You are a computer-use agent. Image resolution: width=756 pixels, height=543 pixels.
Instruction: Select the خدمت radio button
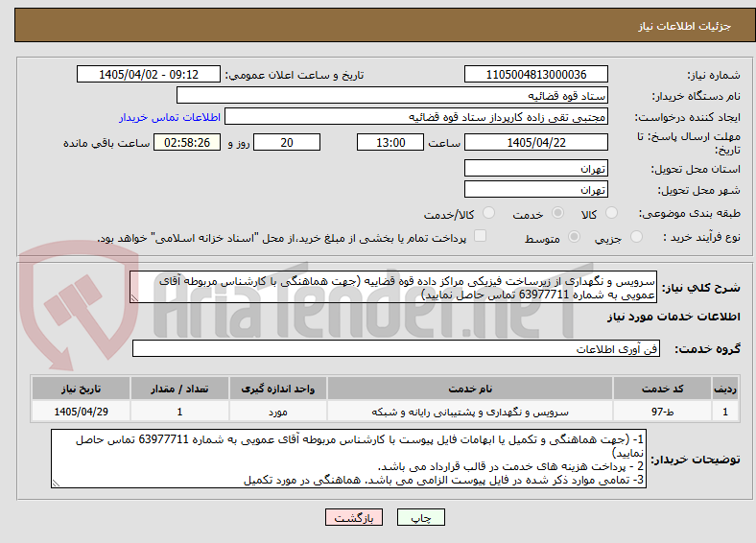point(557,213)
